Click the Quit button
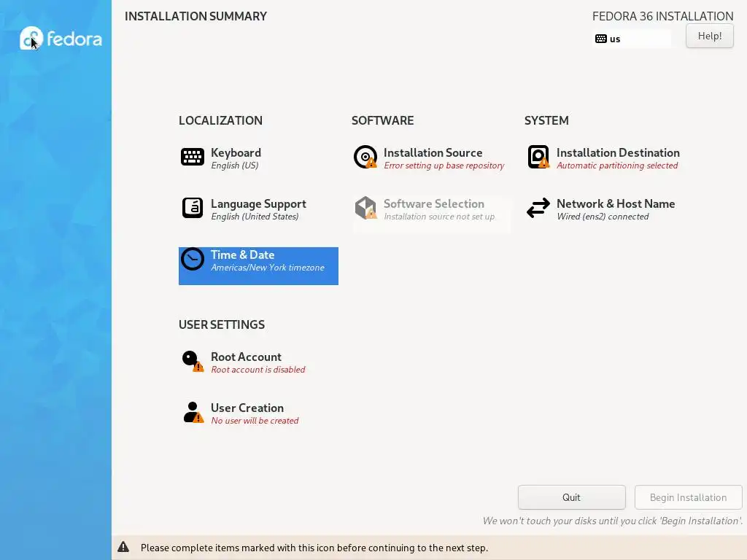This screenshot has height=560, width=747. pyautogui.click(x=571, y=497)
